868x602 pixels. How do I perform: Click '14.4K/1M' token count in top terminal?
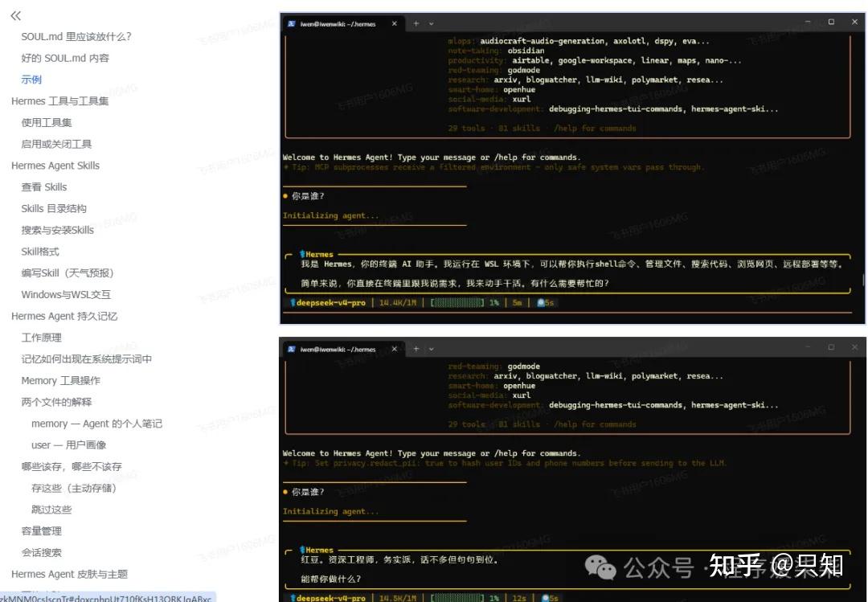pos(398,303)
